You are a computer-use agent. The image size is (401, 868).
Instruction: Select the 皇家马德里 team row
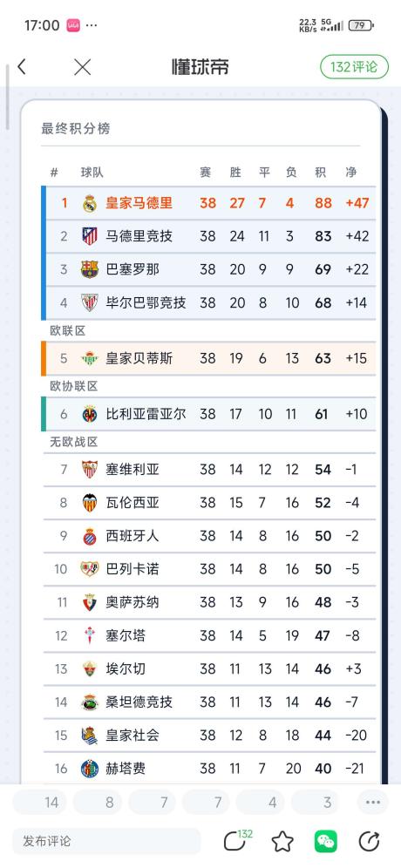click(x=209, y=203)
